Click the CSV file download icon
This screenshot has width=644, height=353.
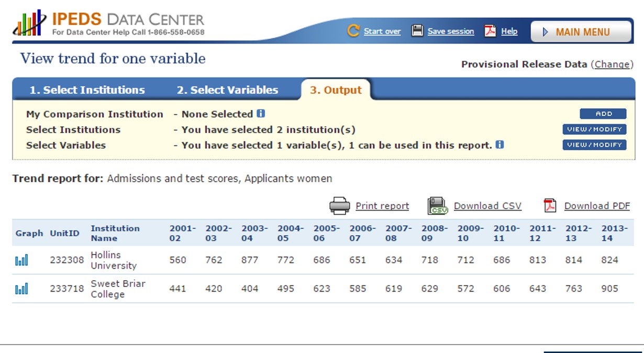(x=437, y=206)
